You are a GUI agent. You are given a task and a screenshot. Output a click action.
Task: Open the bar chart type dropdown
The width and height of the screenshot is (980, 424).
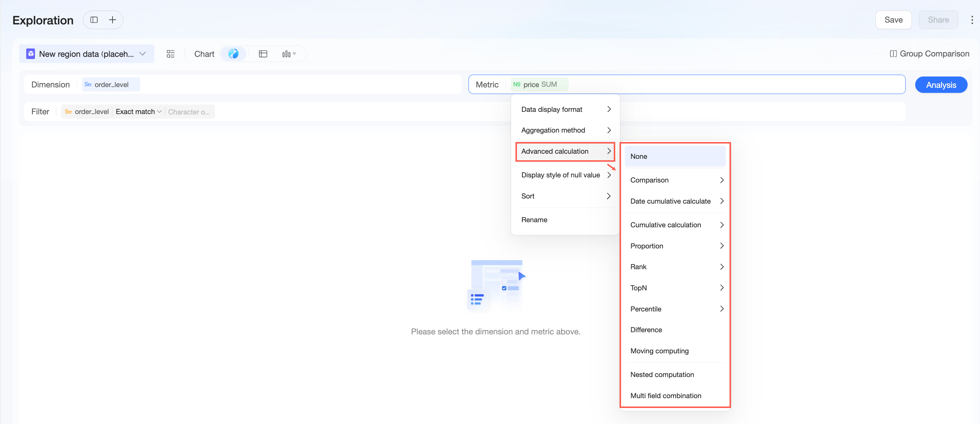point(289,54)
